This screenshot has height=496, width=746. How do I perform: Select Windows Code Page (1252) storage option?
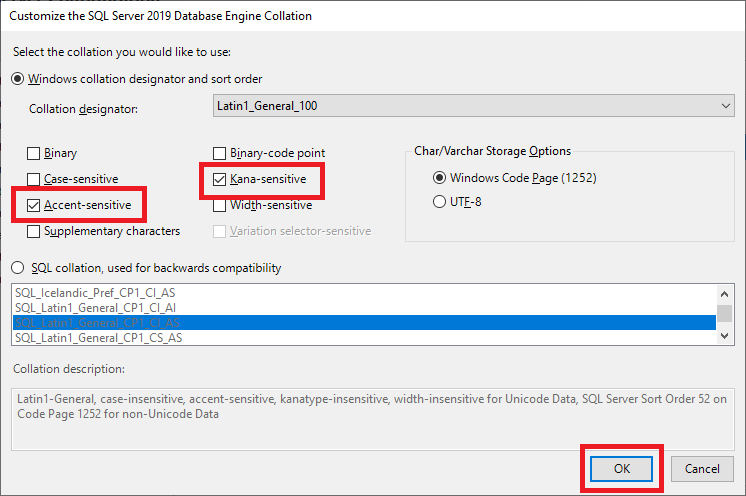438,178
